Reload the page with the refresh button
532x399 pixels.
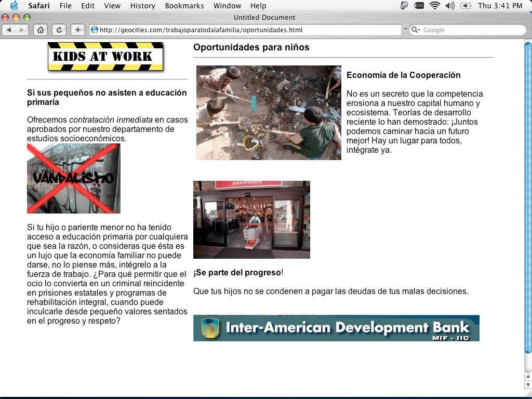(x=59, y=30)
